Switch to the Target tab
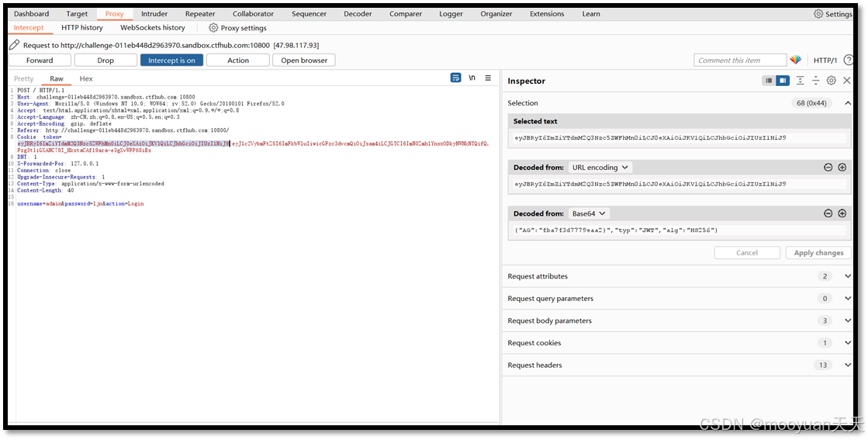 pyautogui.click(x=77, y=14)
